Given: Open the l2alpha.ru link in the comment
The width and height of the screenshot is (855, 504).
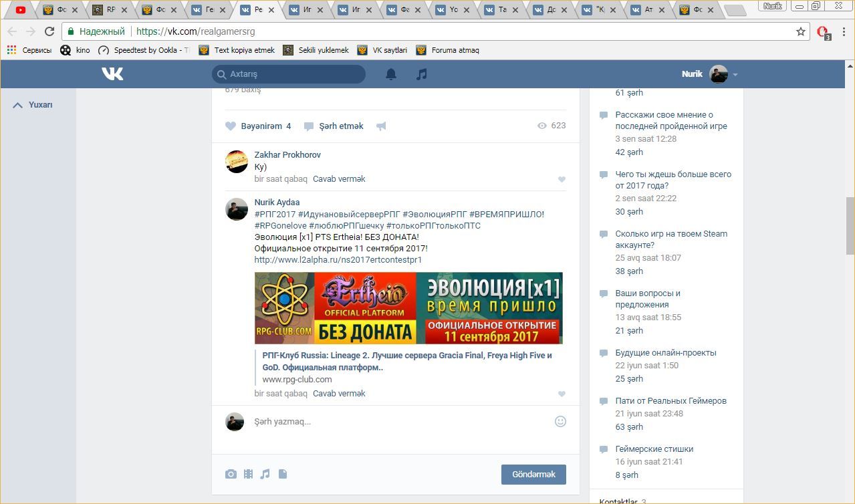Looking at the screenshot, I should click(338, 260).
